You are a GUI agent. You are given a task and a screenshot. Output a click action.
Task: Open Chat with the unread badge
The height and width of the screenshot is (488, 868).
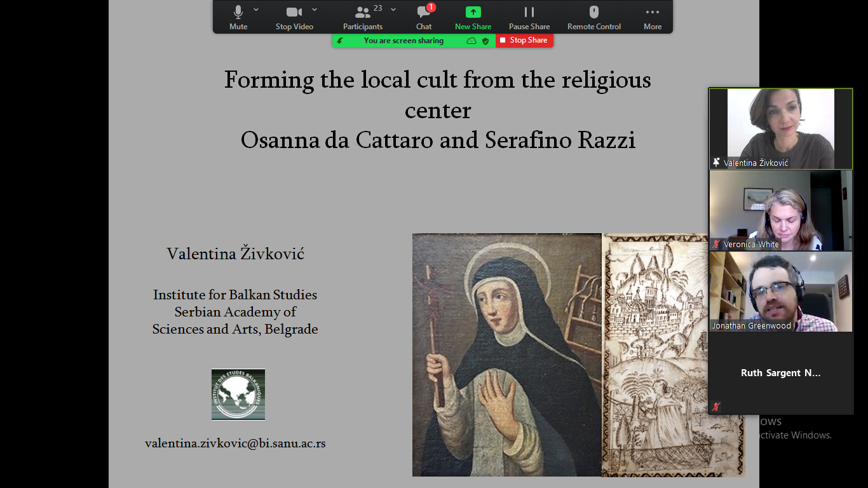(424, 17)
